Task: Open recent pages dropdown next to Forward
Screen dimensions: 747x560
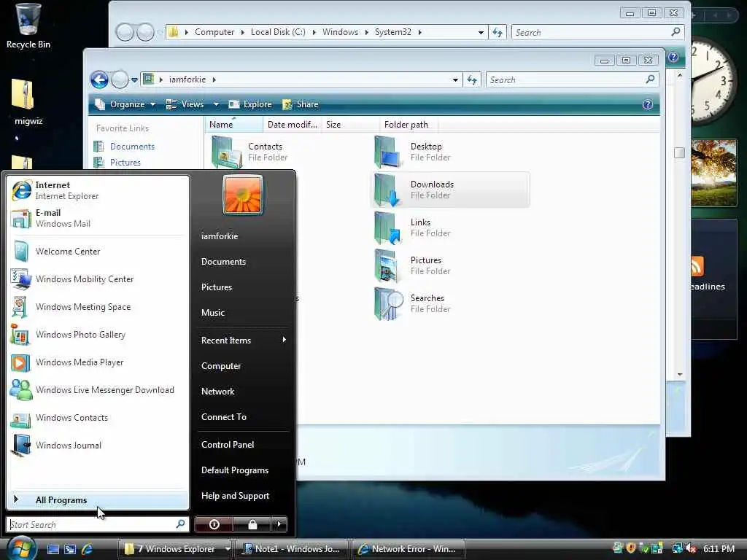Action: [134, 80]
